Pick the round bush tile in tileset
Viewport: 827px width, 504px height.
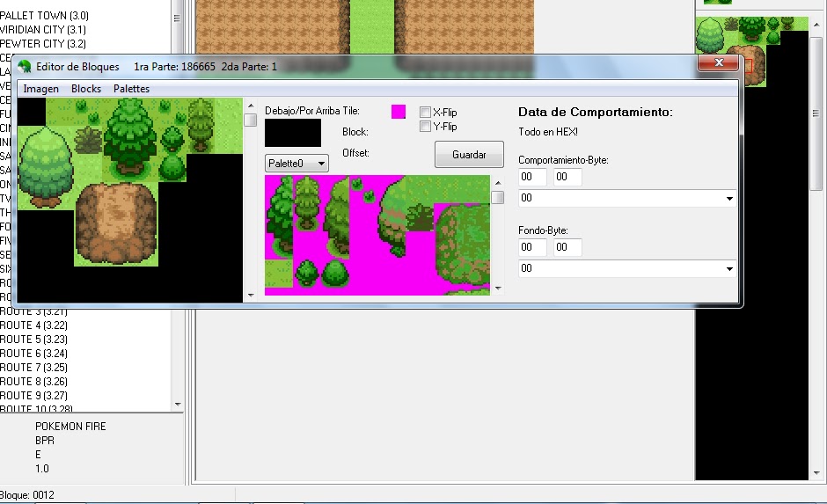tap(335, 273)
